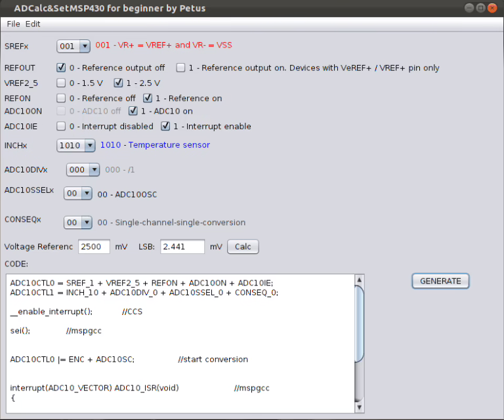Uncheck the Interrupt enable checkbox
Screen dimensions: 504x420
pyautogui.click(x=166, y=126)
